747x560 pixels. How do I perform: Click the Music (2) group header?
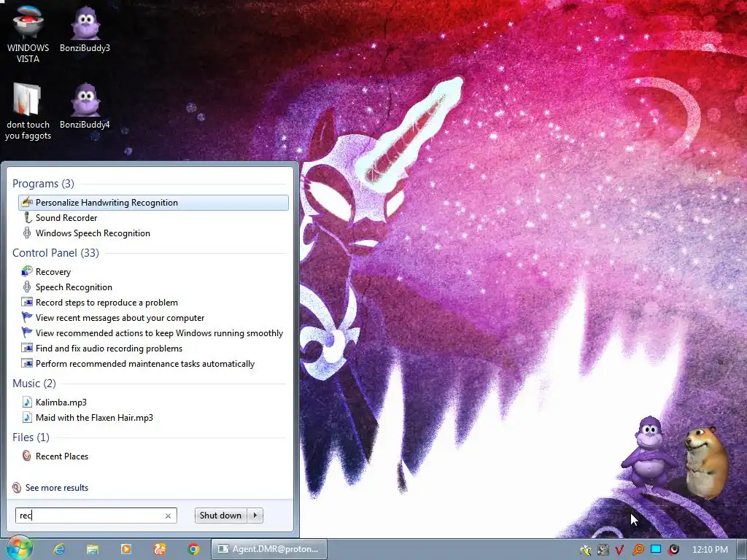34,383
